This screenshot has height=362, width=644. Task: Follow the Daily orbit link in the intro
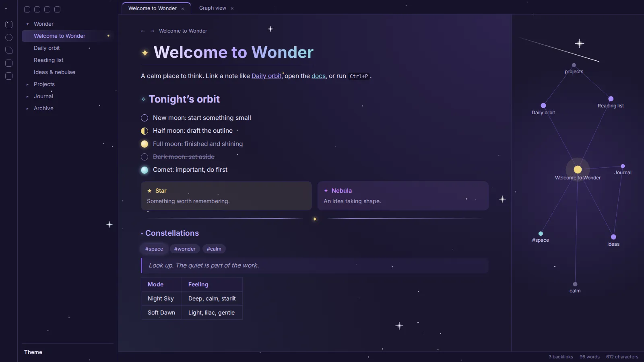266,76
